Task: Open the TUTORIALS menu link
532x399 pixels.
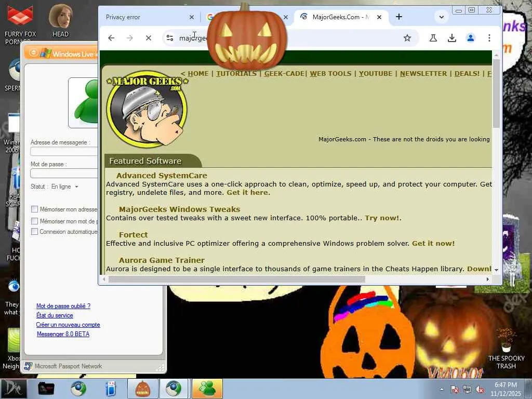Action: click(236, 74)
